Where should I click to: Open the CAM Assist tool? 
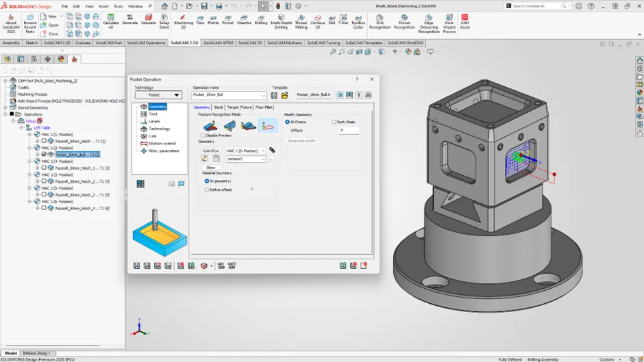(x=465, y=21)
